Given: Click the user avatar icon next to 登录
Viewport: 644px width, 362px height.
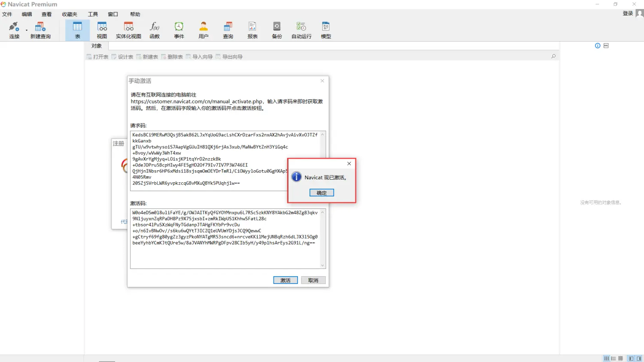Looking at the screenshot, I should click(x=639, y=13).
